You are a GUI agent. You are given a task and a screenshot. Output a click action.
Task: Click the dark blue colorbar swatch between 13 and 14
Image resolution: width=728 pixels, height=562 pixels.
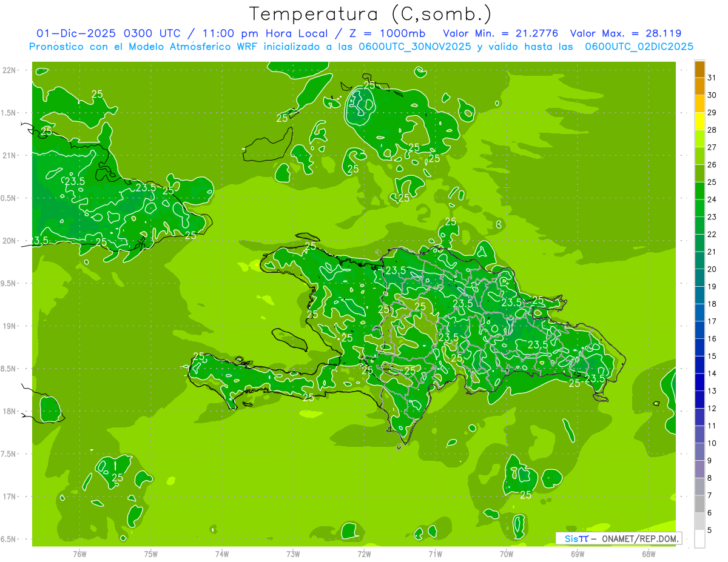[x=699, y=383]
